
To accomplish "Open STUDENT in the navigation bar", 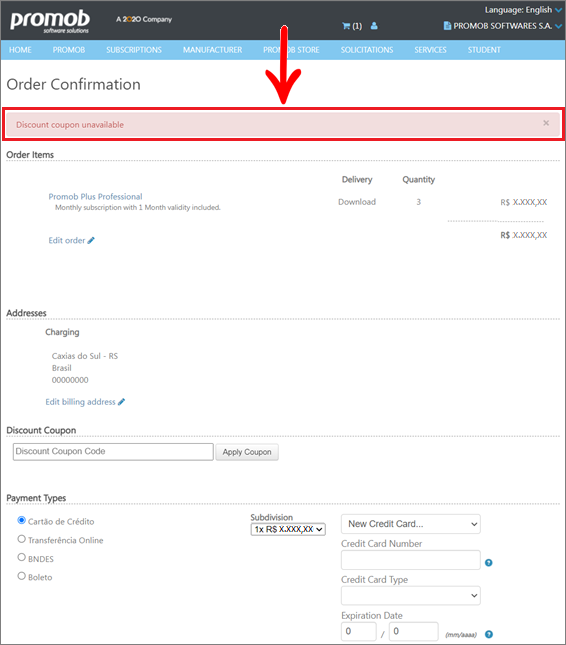I will point(484,50).
